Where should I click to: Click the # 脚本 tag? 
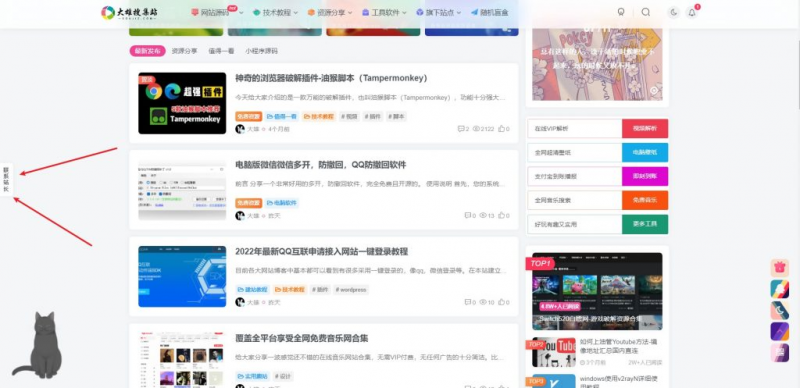[x=396, y=116]
